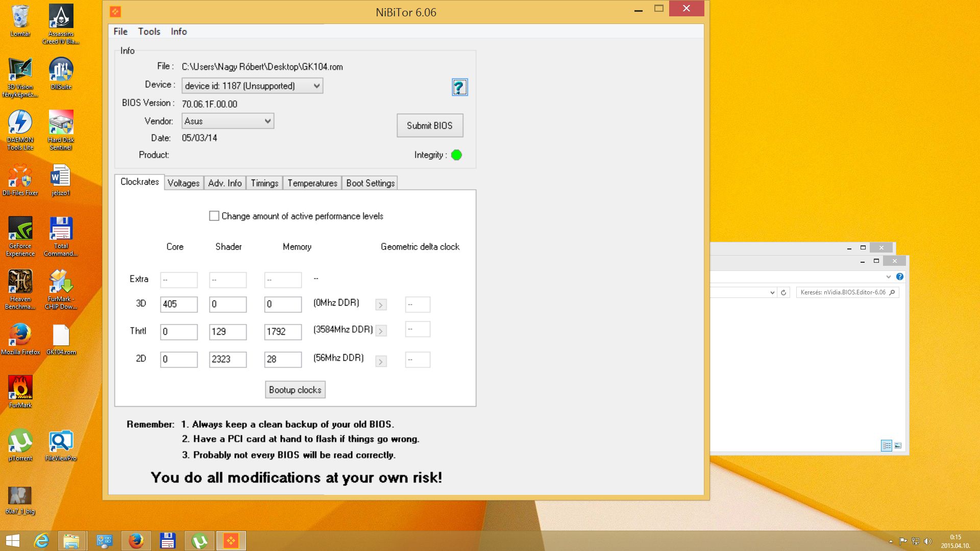Viewport: 980px width, 551px height.
Task: Open the Windows Start button
Action: tap(13, 541)
